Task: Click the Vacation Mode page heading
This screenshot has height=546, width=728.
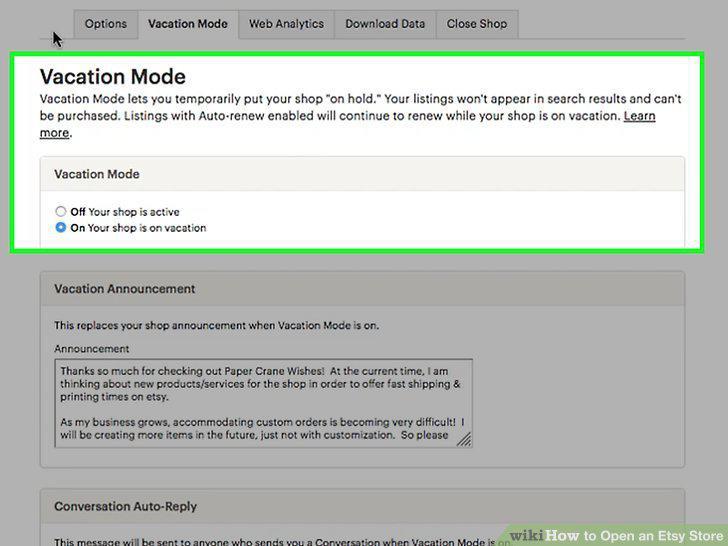Action: 113,77
